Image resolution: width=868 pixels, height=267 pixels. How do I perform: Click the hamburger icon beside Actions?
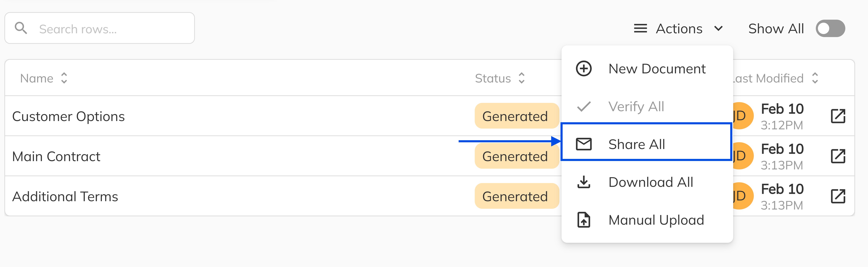coord(640,28)
